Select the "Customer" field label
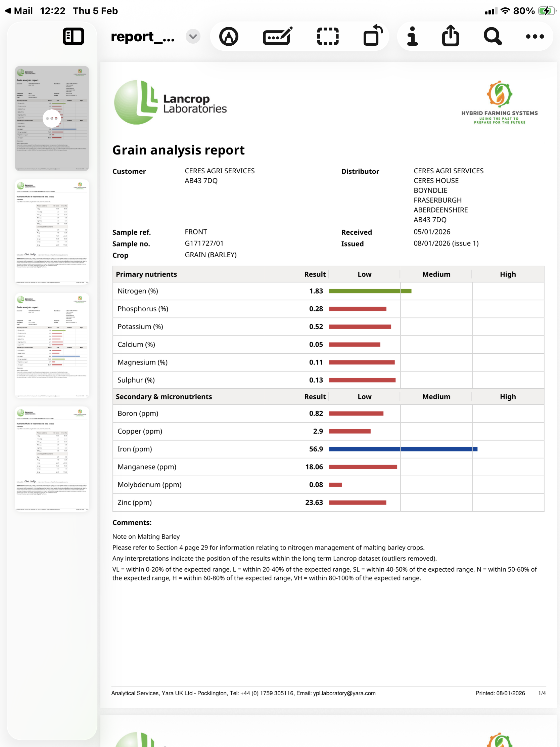The height and width of the screenshot is (747, 560). [129, 172]
